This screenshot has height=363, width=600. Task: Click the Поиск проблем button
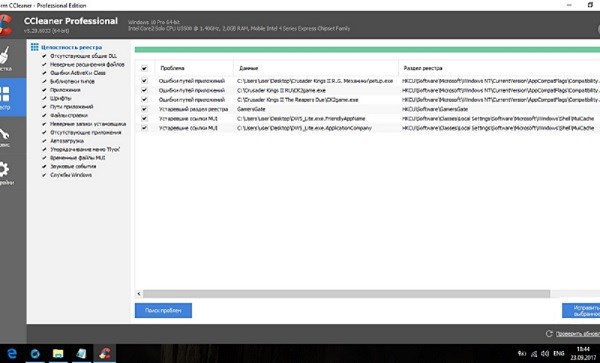pyautogui.click(x=163, y=311)
